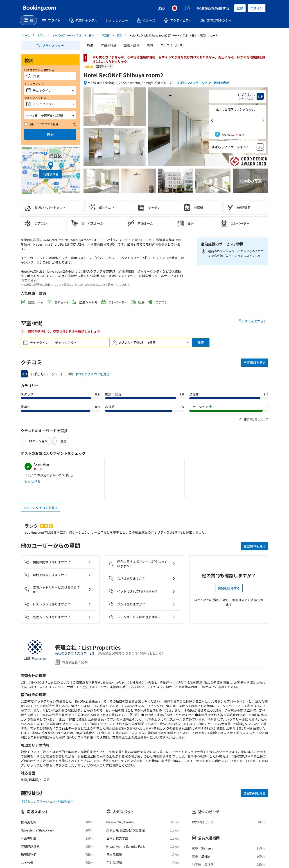Click the 地図で見る map button
This screenshot has width=289, height=868.
point(50,175)
